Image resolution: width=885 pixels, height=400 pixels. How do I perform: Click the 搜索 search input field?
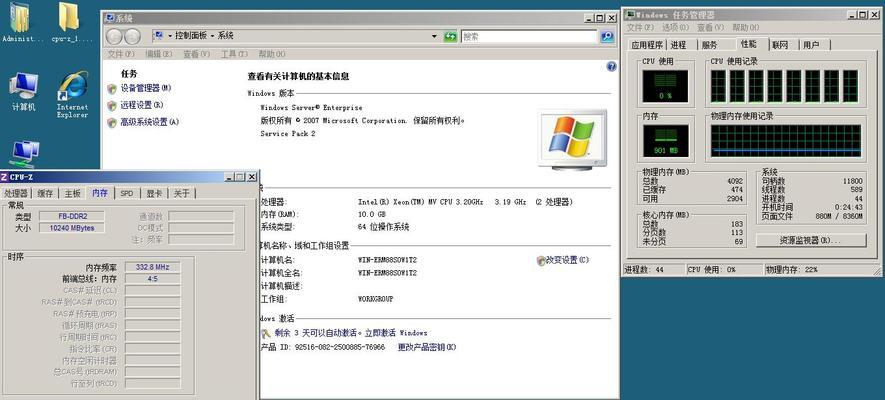(x=529, y=37)
